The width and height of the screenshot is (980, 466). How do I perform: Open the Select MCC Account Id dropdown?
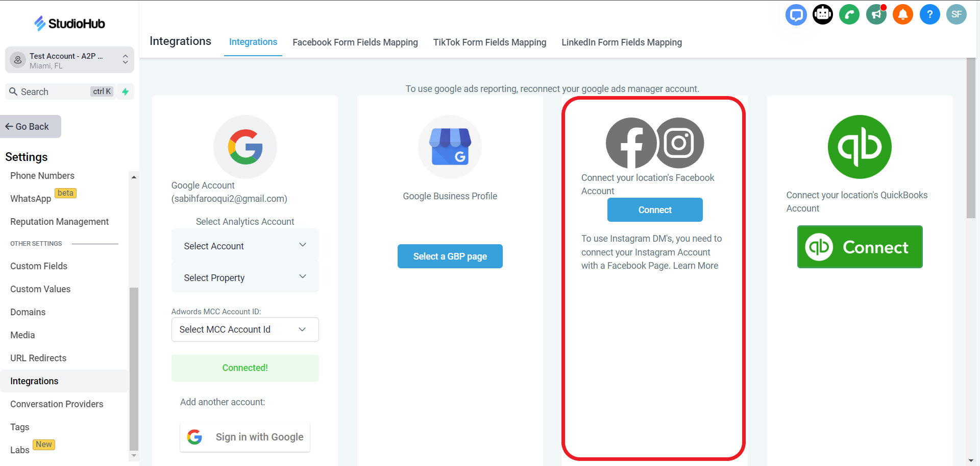coord(245,330)
